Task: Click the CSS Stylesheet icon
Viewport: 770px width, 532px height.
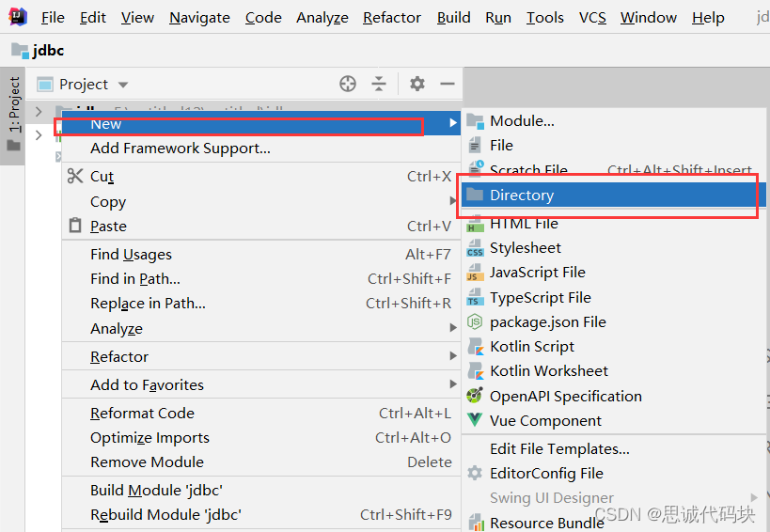Action: click(x=475, y=248)
